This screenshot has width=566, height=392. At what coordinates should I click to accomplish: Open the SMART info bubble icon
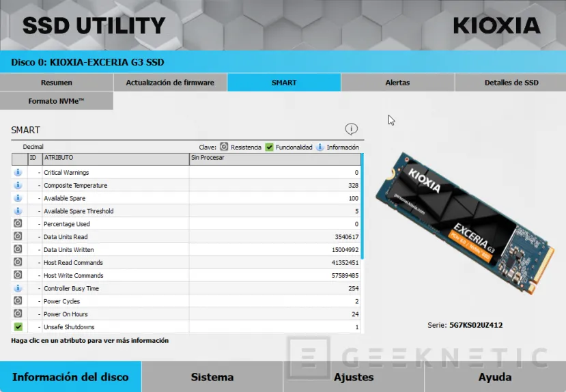click(x=351, y=129)
